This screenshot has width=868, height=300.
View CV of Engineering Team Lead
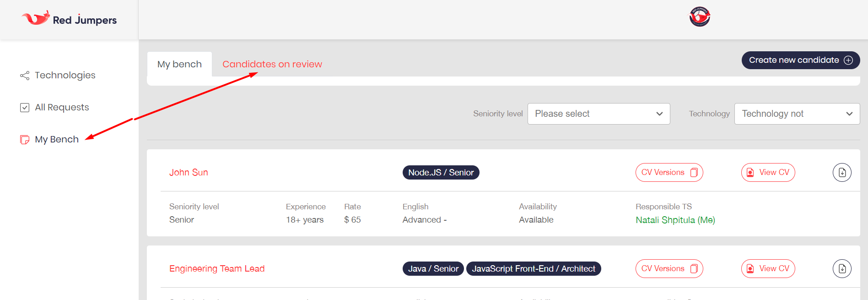point(768,269)
